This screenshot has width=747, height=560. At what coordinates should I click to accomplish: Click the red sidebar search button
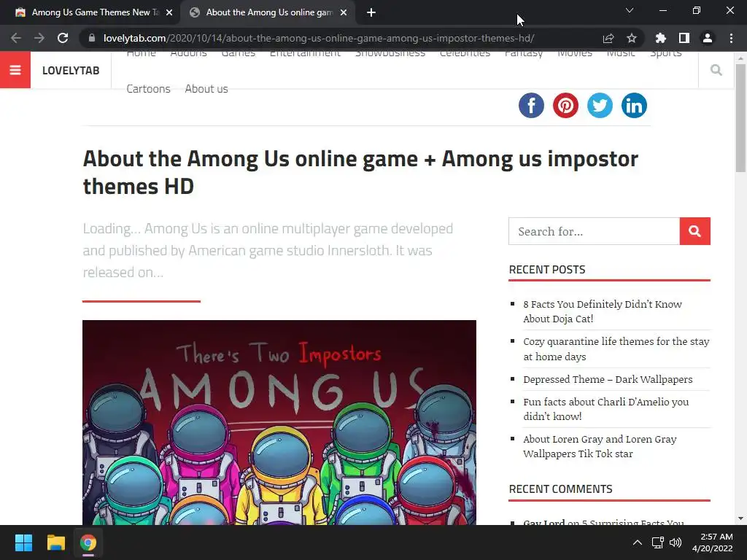click(694, 231)
